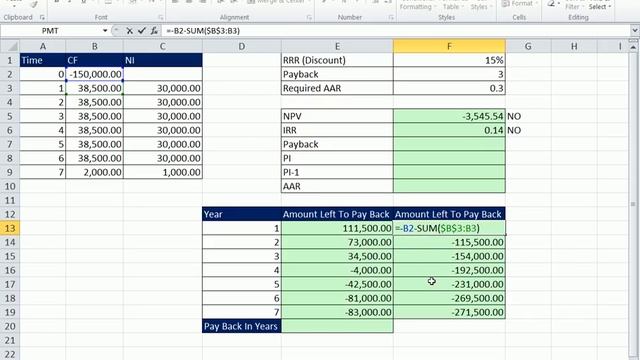Select the -192,500.00 cell

[449, 270]
